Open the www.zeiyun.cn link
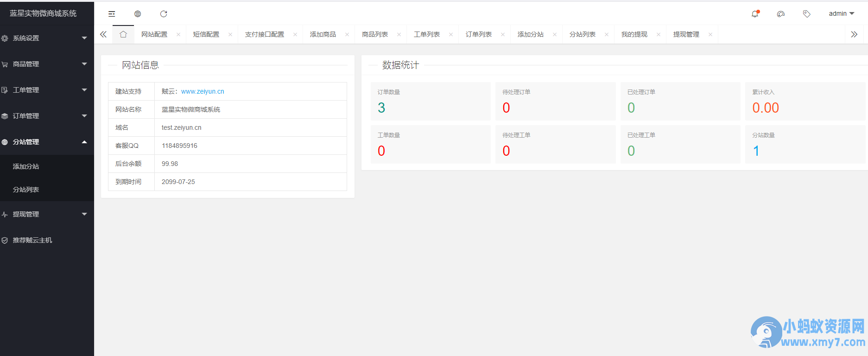This screenshot has height=356, width=868. pos(203,91)
